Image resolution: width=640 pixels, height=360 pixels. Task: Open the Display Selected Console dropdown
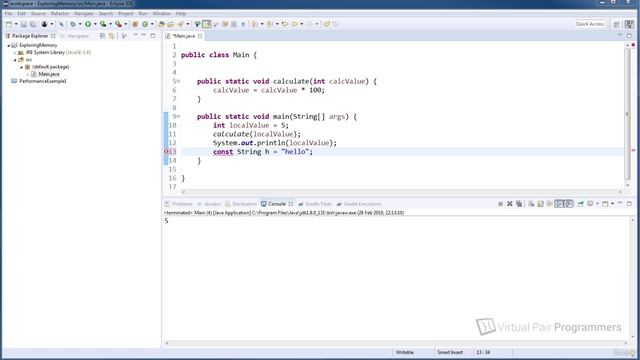point(597,204)
